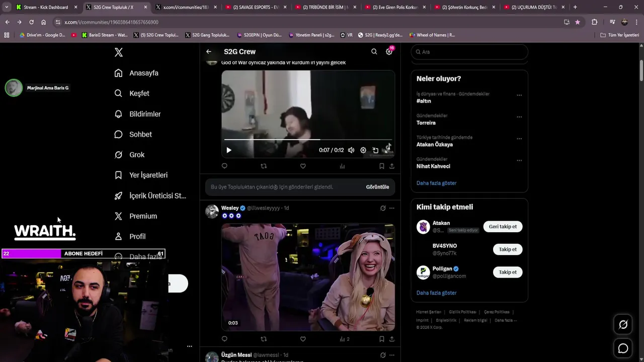
Task: Switch to Stream - Kick Dashboard tab
Action: click(46, 7)
